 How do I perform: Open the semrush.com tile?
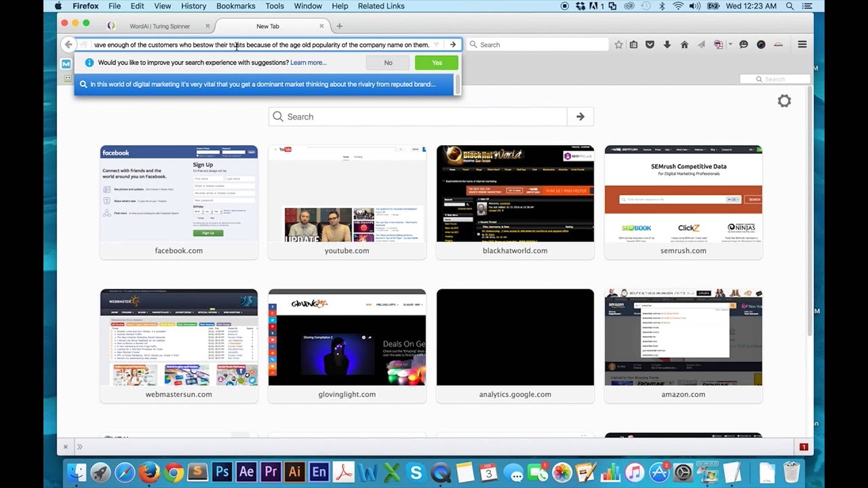684,202
